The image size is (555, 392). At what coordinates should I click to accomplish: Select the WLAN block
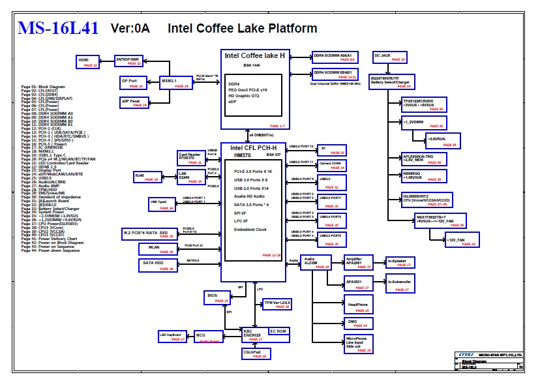(158, 249)
